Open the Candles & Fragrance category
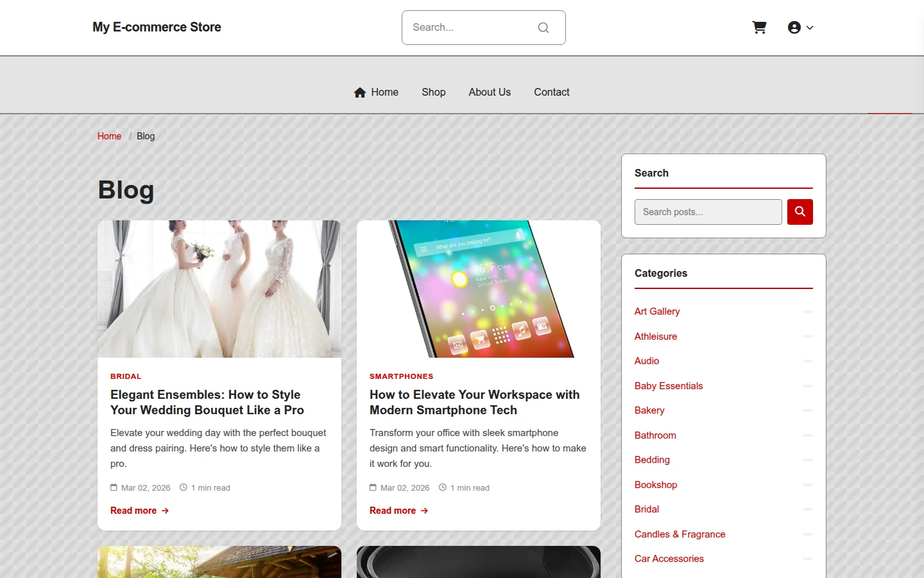The width and height of the screenshot is (924, 578). (x=680, y=534)
